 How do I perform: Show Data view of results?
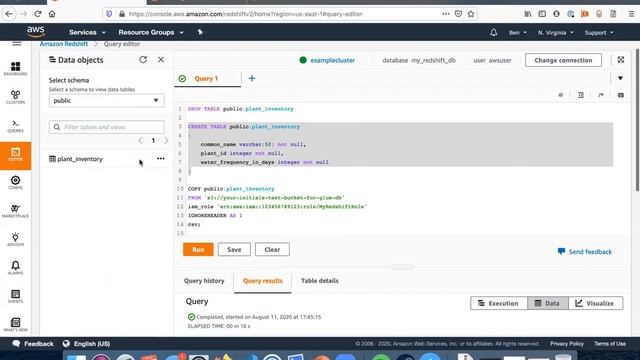(547, 303)
